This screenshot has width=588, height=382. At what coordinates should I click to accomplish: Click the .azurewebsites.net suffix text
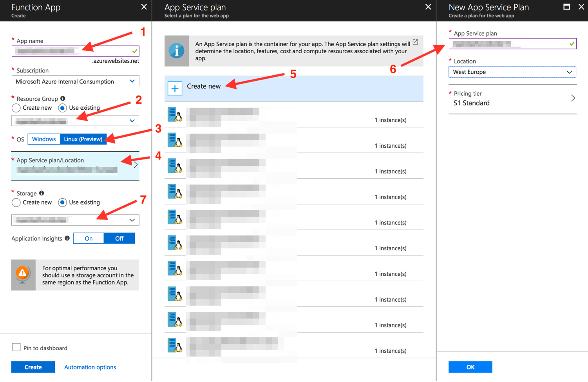[116, 61]
